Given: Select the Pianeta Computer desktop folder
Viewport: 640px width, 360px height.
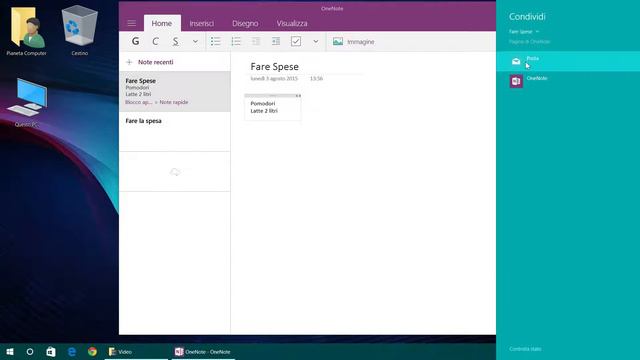Looking at the screenshot, I should pyautogui.click(x=27, y=31).
